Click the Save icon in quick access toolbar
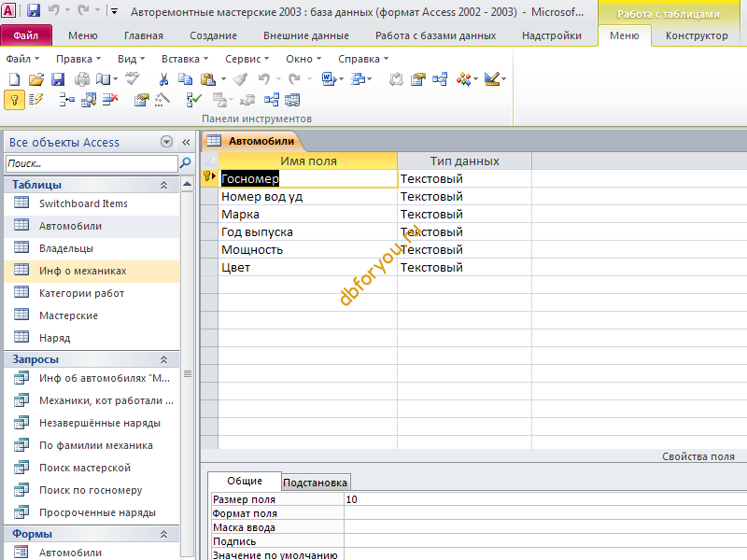Screen dimensions: 747x560 coord(34,10)
